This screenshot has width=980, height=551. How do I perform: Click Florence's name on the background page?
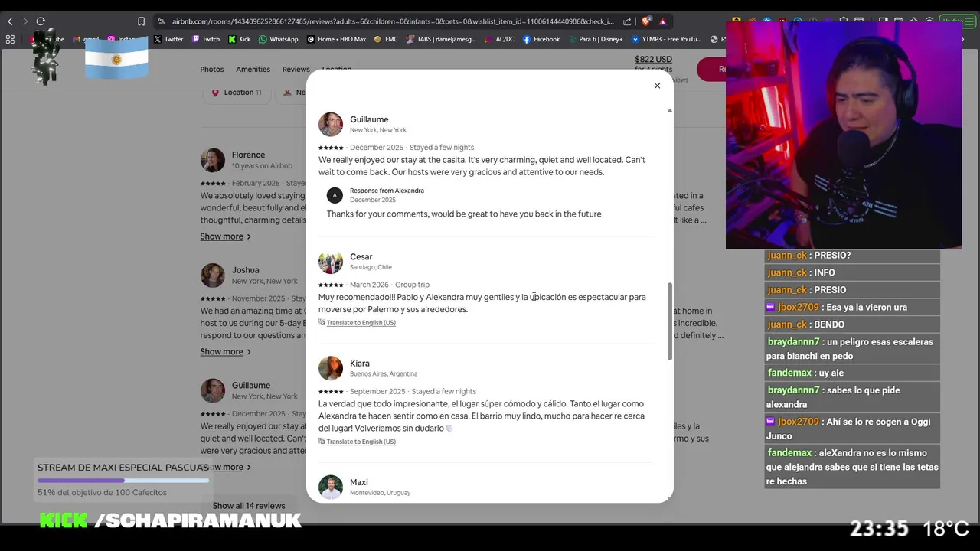(x=248, y=155)
